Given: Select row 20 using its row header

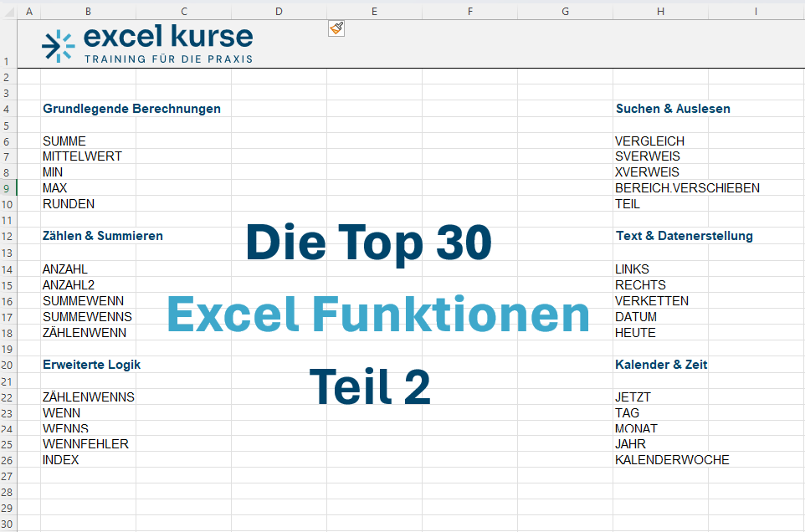Looking at the screenshot, I should pyautogui.click(x=8, y=365).
